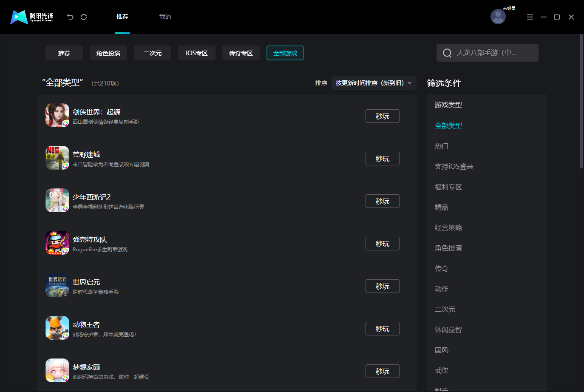Click the 未登录 login status label
Image resolution: width=584 pixels, height=392 pixels.
[509, 9]
